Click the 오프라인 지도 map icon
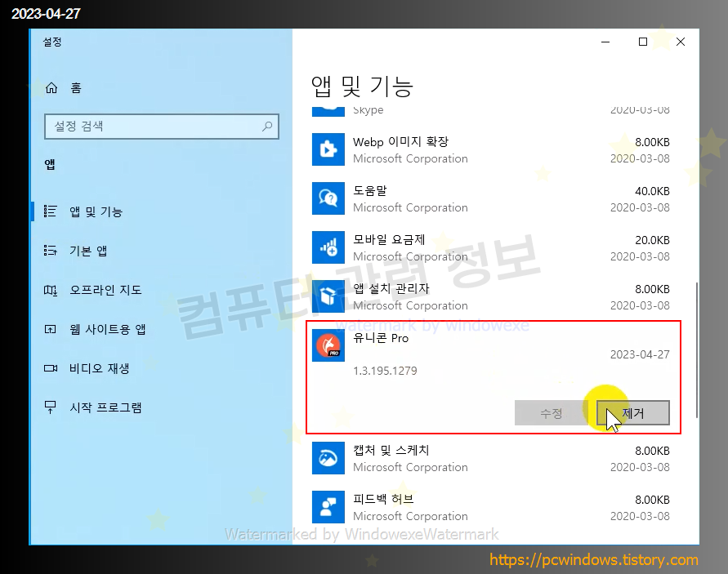728x574 pixels. tap(50, 290)
